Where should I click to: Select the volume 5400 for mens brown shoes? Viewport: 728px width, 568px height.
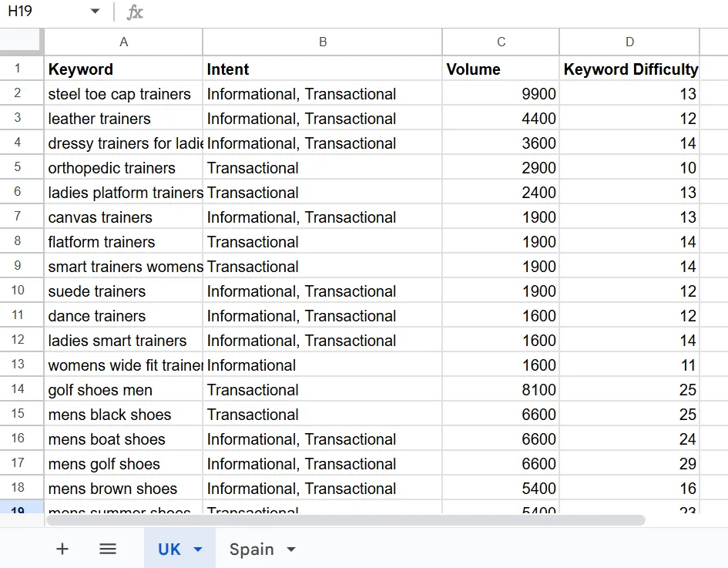[x=501, y=488]
